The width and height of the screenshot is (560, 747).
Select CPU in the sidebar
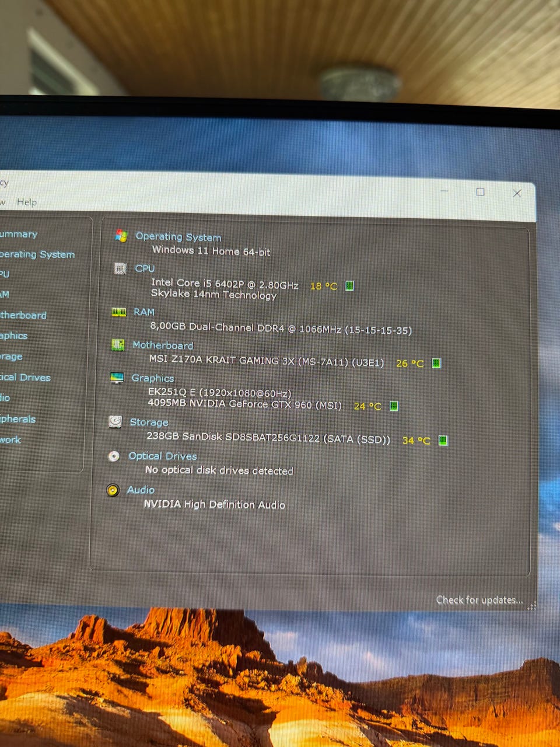tap(5, 274)
